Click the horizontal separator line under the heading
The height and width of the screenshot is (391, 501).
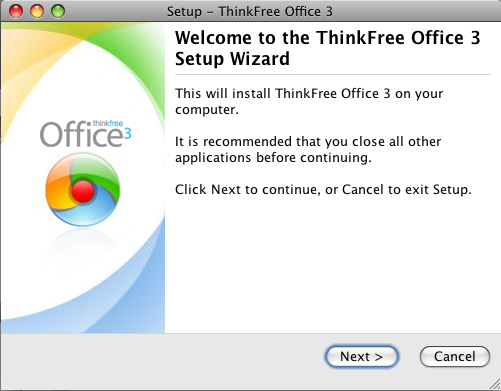[x=333, y=75]
